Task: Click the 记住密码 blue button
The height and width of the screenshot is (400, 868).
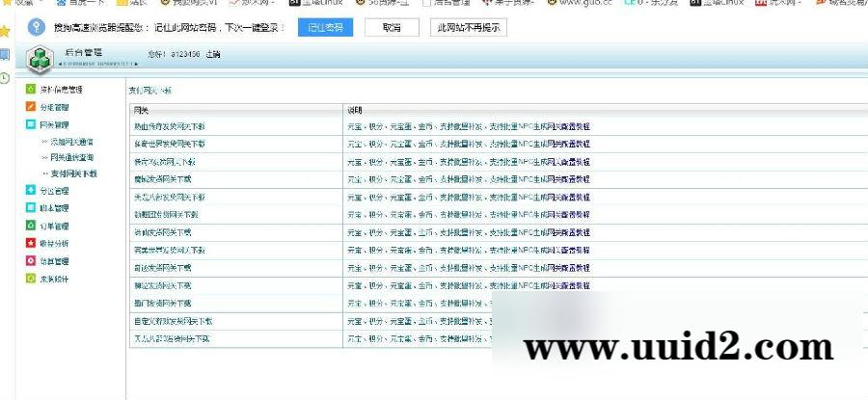Action: pos(326,28)
